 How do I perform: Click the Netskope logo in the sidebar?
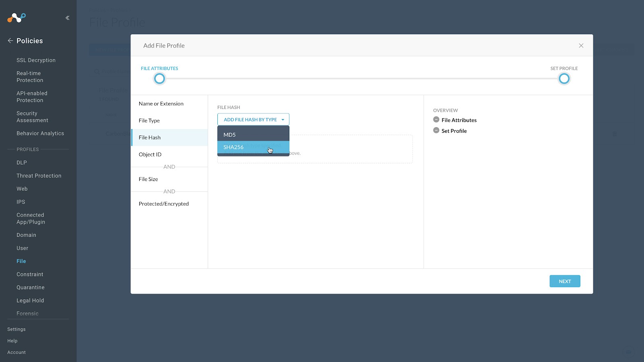point(16,17)
